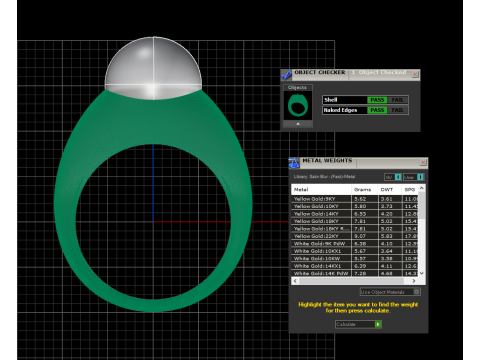Toggle the Use Object Materials option

pos(390,292)
